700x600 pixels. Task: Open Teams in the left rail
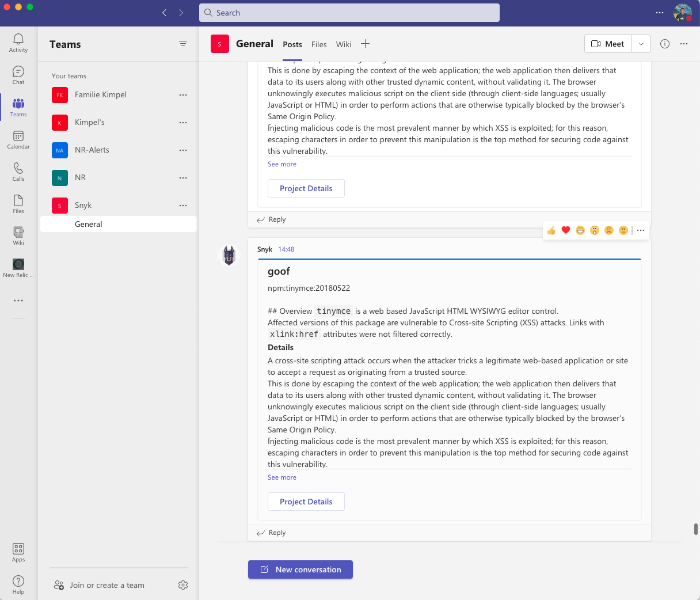point(18,108)
